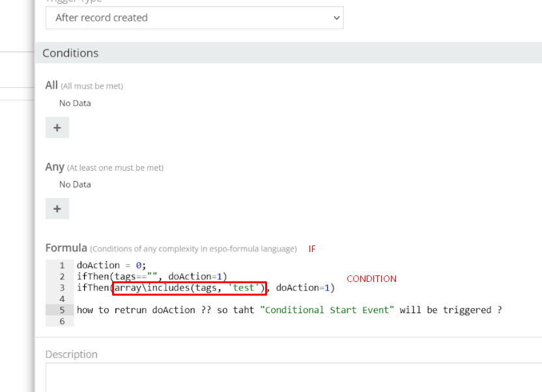Click the array\includes(tags, 'test') expression

(x=189, y=288)
